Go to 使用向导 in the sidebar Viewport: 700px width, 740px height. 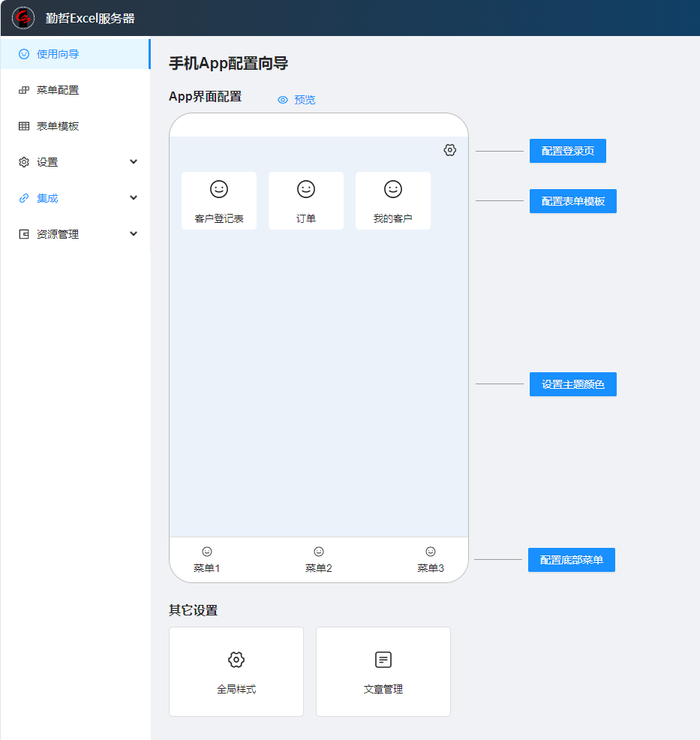[58, 54]
